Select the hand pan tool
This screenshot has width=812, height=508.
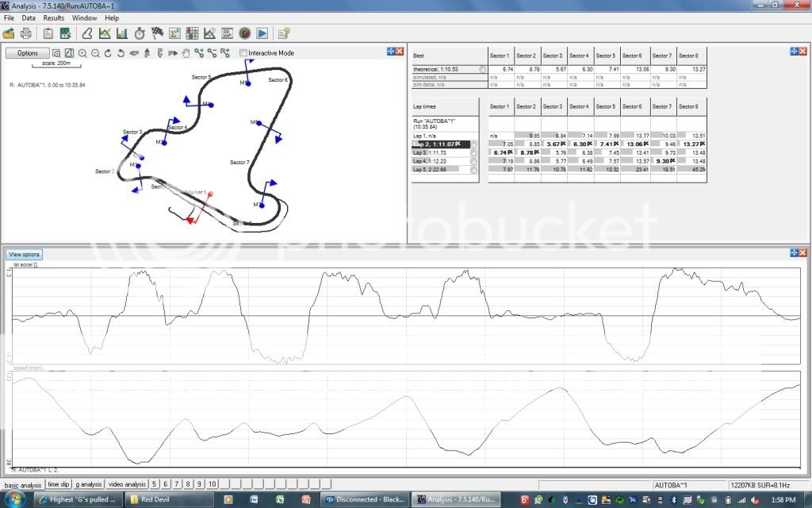click(x=186, y=53)
